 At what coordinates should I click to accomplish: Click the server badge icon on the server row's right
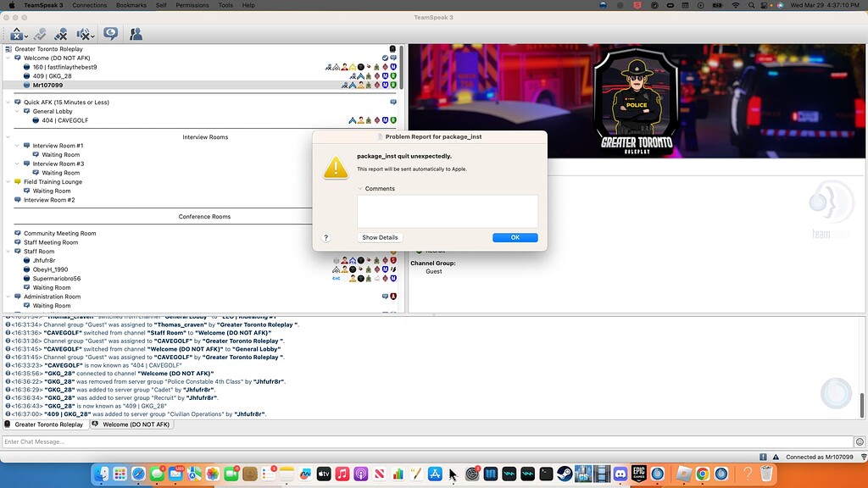click(392, 48)
